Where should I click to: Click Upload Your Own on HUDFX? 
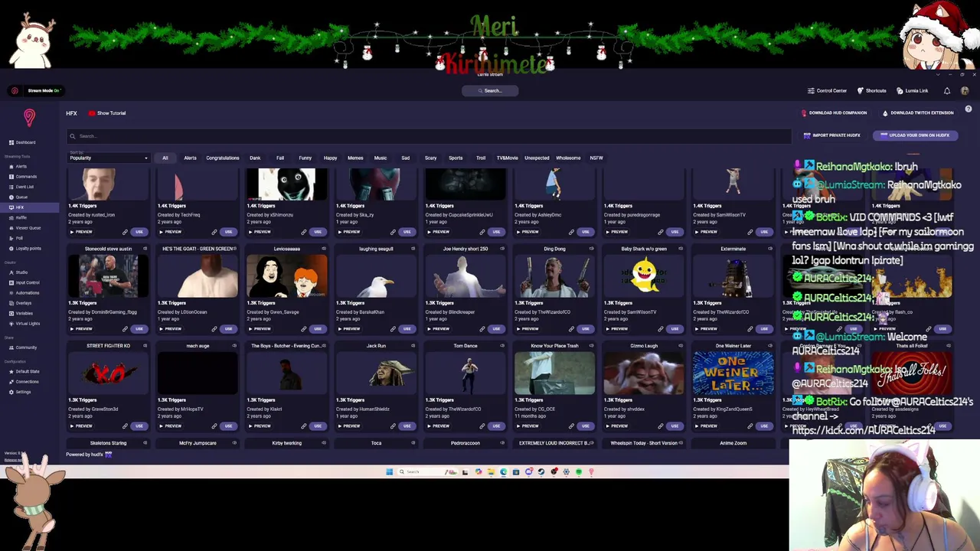point(915,135)
